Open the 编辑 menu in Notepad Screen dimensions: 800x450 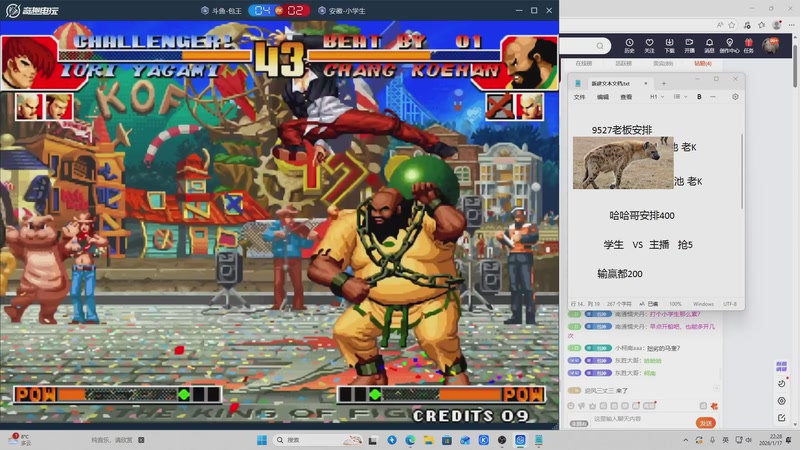[x=603, y=97]
